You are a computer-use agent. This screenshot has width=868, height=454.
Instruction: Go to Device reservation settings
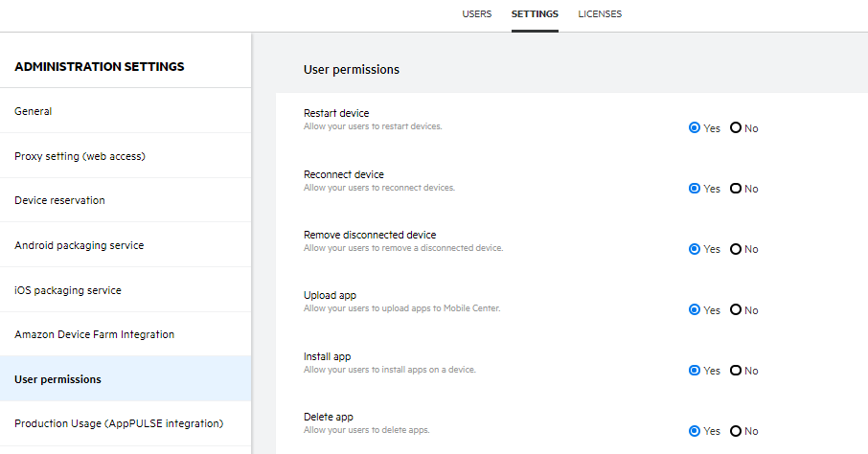click(x=59, y=200)
